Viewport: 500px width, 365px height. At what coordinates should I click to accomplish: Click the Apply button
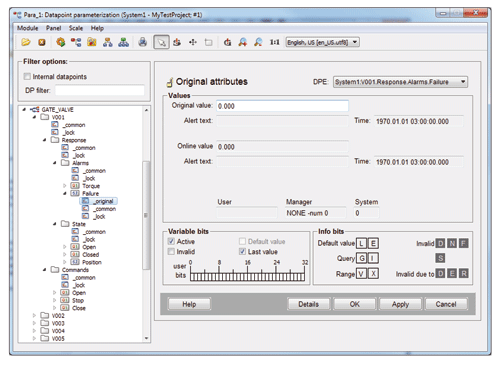point(400,304)
